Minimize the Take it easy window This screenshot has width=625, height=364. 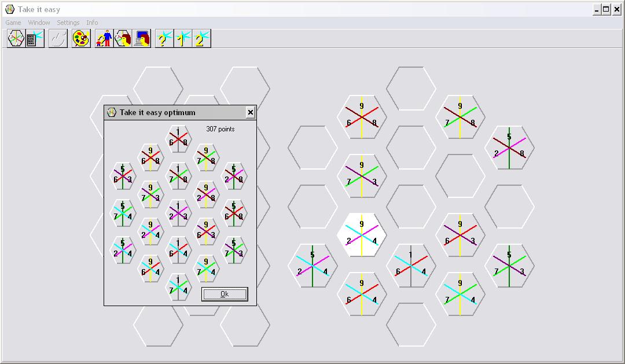pyautogui.click(x=597, y=9)
